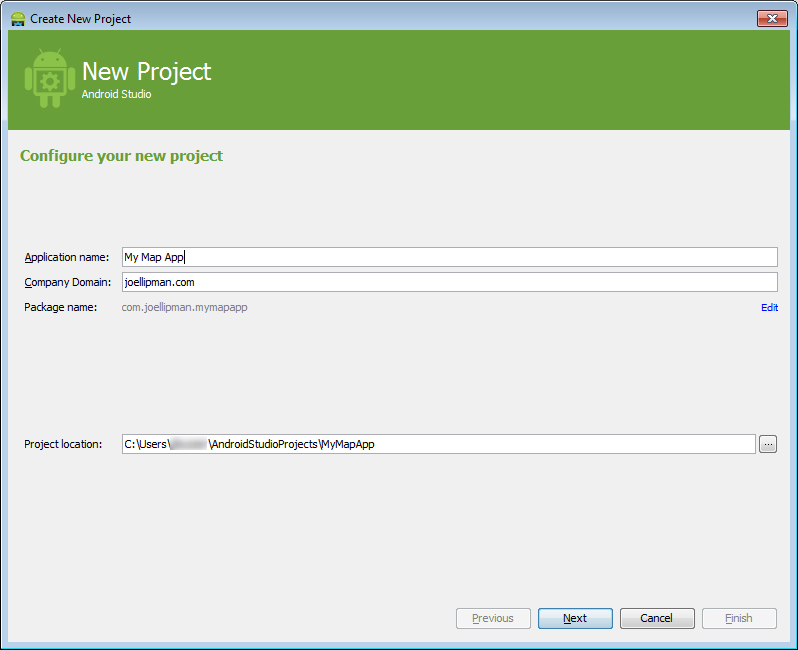
Task: Focus the Application name text field
Action: (x=448, y=257)
